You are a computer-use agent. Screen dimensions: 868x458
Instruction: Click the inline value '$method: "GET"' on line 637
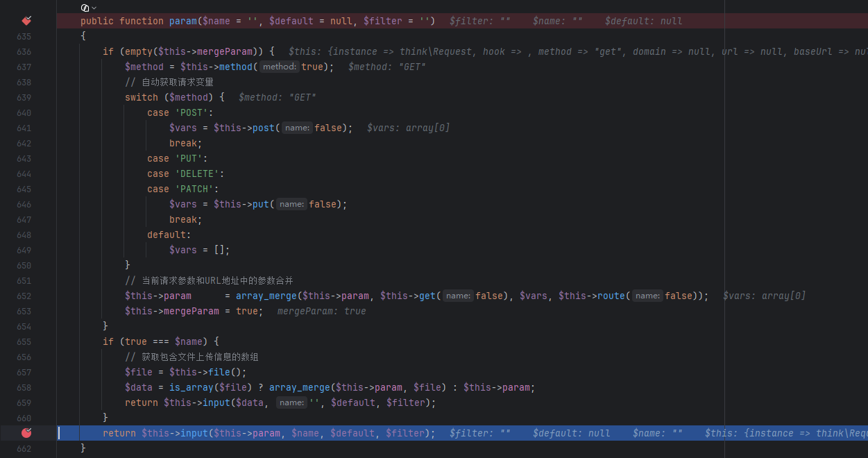click(x=387, y=67)
